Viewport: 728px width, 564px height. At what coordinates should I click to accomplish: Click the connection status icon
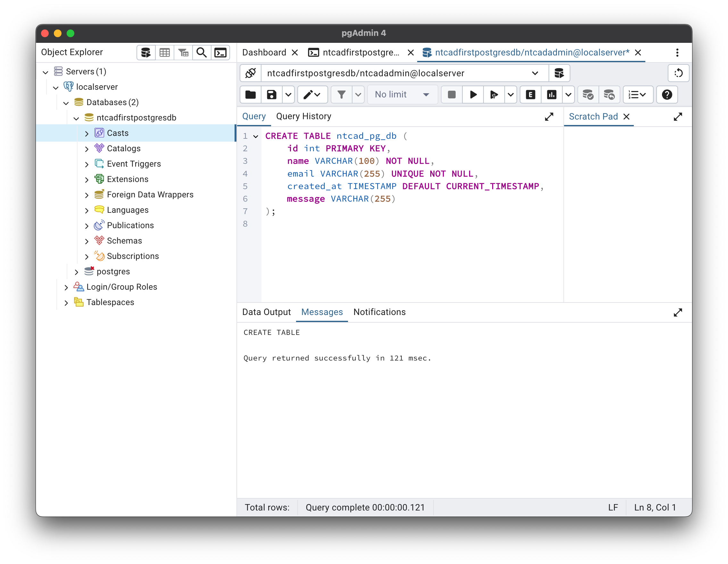[251, 73]
